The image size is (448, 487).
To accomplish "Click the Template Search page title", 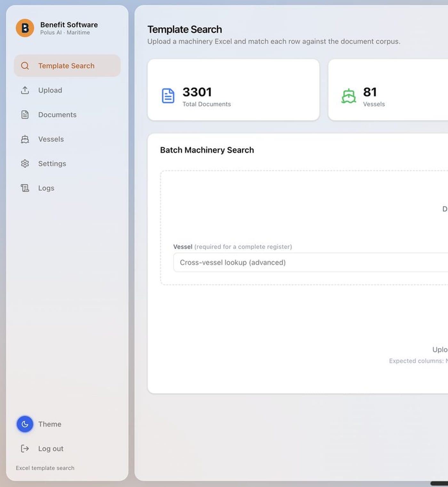I will [185, 29].
